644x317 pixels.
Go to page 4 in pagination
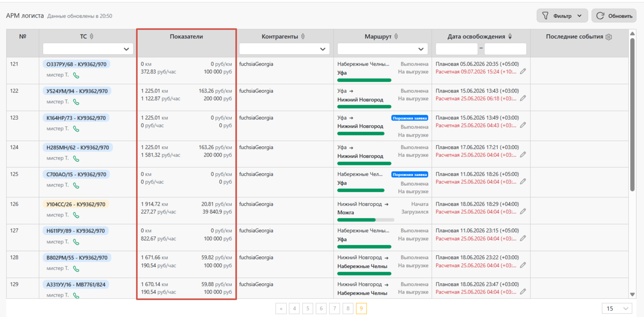(x=294, y=309)
